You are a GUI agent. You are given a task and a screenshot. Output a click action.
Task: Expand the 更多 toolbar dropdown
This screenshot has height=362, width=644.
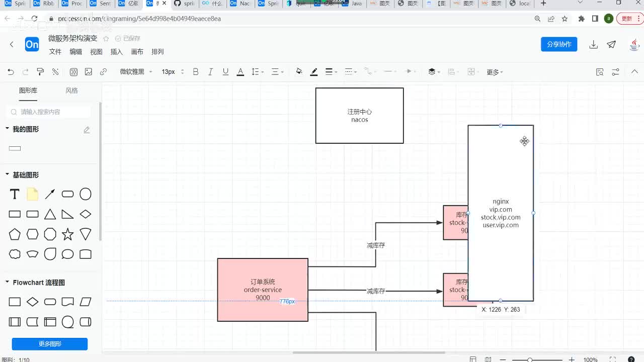[x=495, y=72]
